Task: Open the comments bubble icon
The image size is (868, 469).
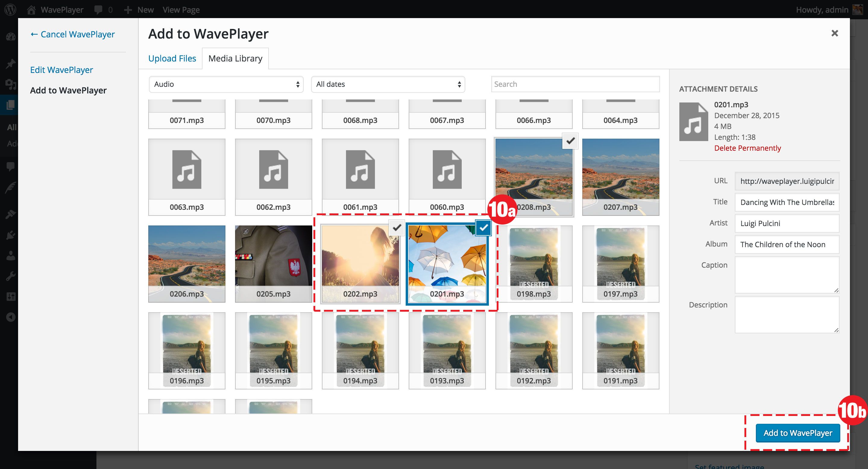Action: 98,10
